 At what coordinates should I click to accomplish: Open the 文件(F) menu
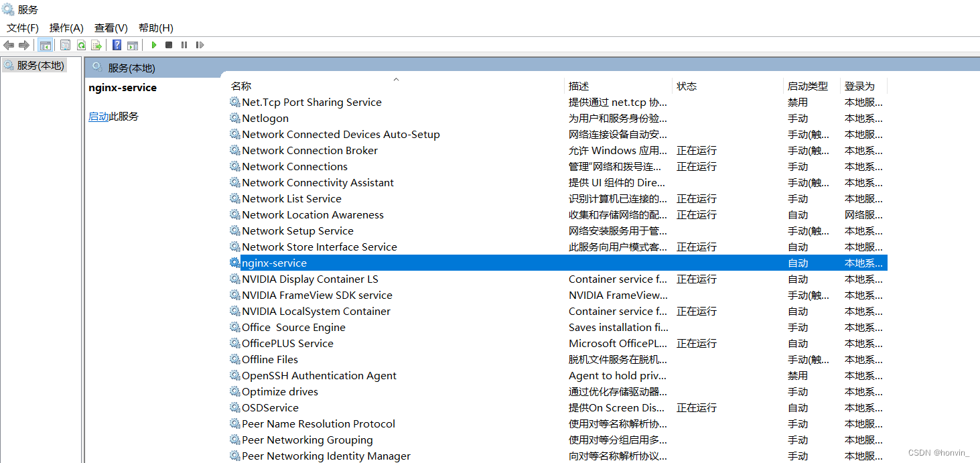click(x=23, y=27)
